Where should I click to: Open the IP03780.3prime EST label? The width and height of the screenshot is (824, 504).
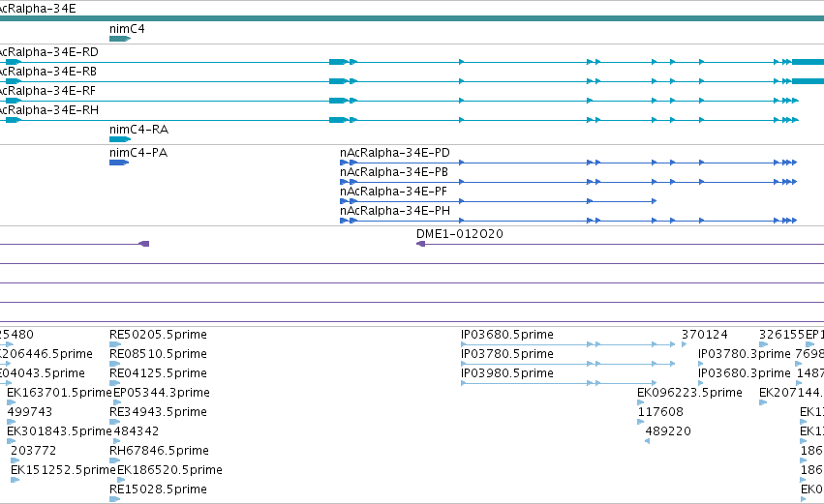pyautogui.click(x=745, y=354)
